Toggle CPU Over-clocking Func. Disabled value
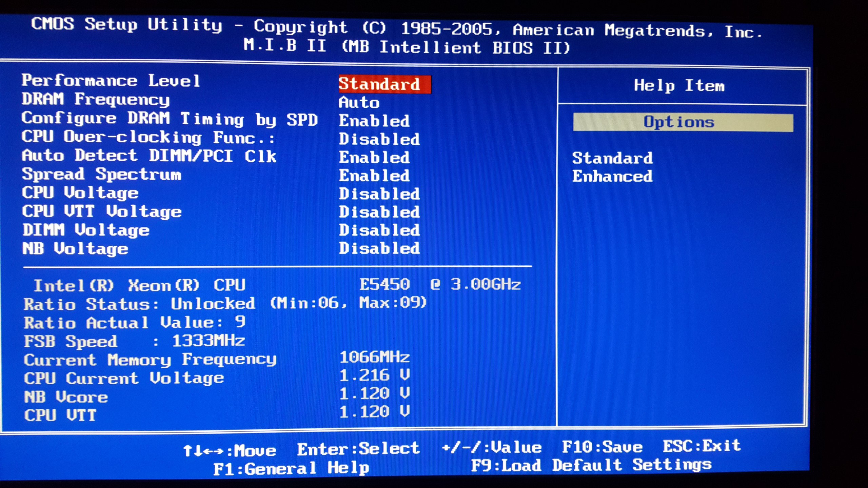The height and width of the screenshot is (488, 868). 379,139
